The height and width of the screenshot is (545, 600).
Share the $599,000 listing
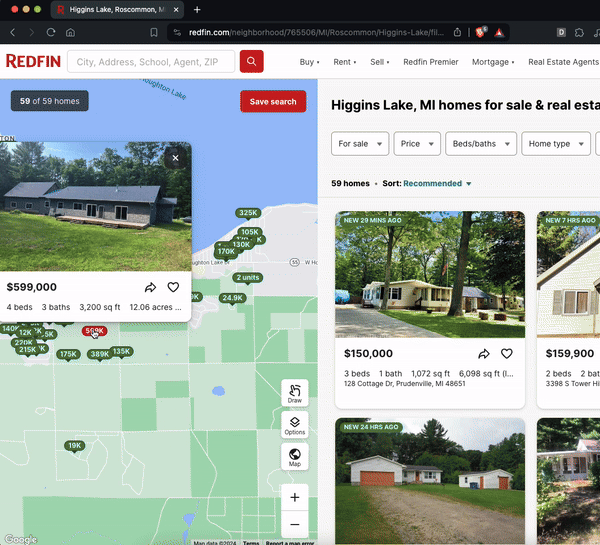coord(150,287)
